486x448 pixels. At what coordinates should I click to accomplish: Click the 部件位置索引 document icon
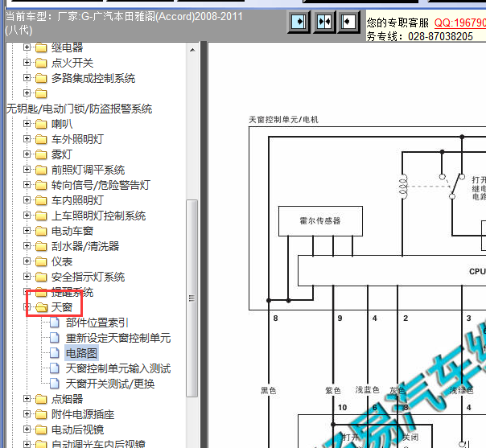pos(55,323)
